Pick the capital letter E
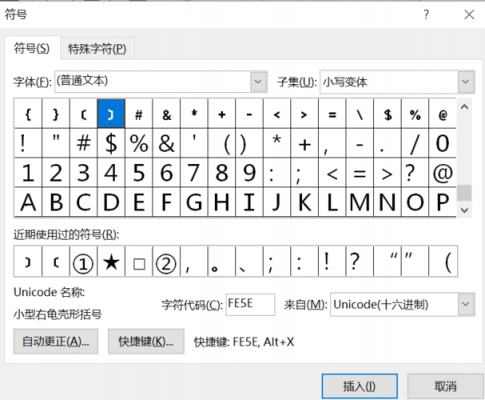485x400 pixels. [139, 202]
